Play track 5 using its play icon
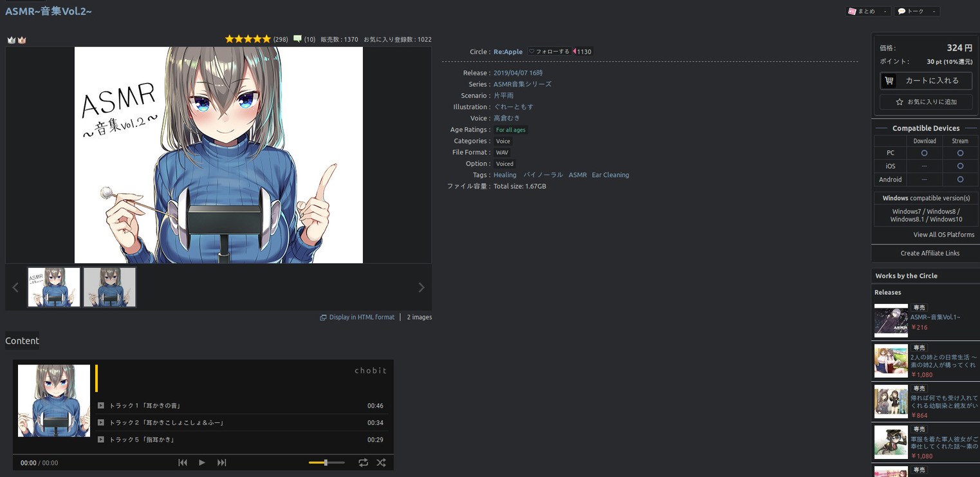Viewport: 980px width, 477px height. (x=101, y=439)
